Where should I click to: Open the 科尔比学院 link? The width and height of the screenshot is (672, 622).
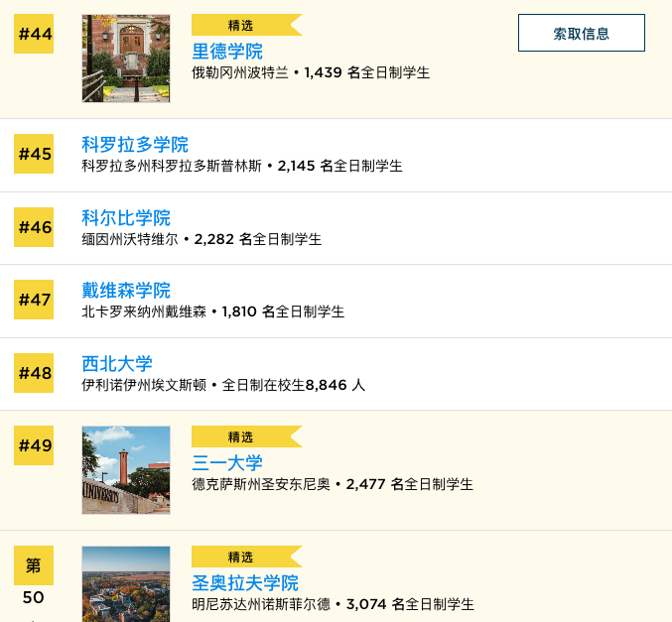tap(126, 217)
